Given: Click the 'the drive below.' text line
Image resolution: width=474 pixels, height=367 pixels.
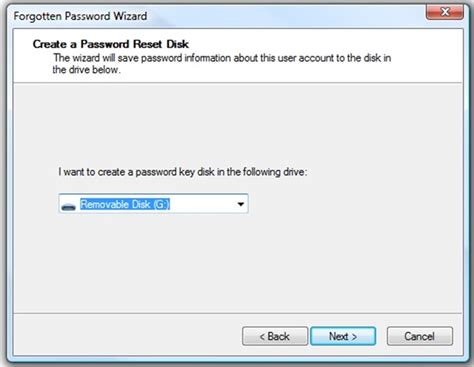Looking at the screenshot, I should pos(86,70).
